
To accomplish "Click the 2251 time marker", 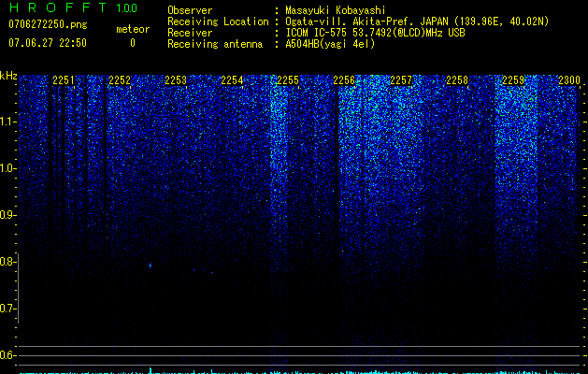I will click(64, 80).
